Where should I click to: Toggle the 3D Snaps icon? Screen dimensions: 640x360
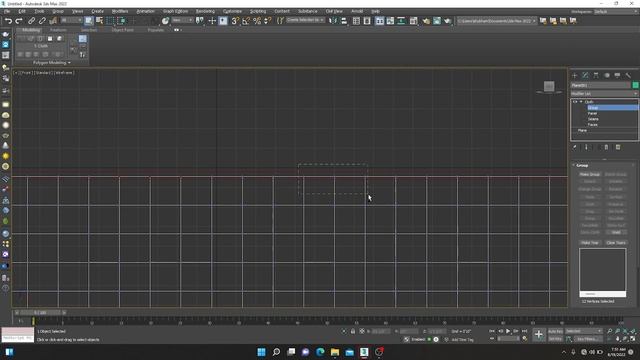point(235,21)
